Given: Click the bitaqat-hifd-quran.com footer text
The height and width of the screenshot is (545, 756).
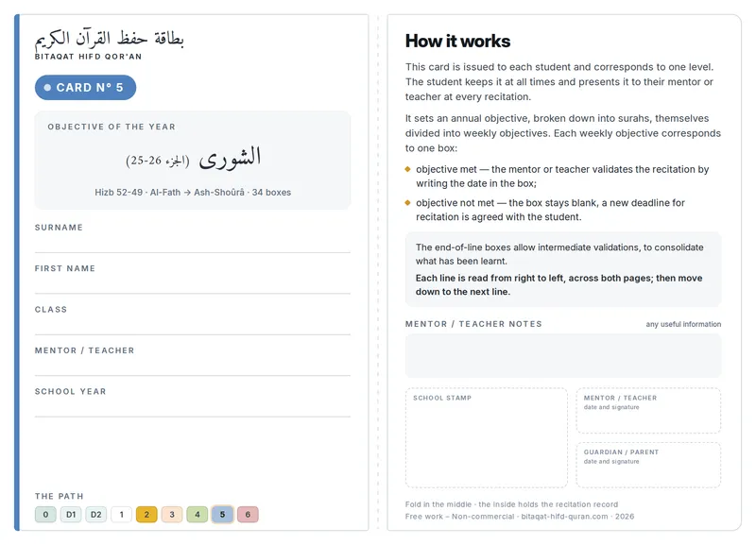Looking at the screenshot, I should point(564,517).
